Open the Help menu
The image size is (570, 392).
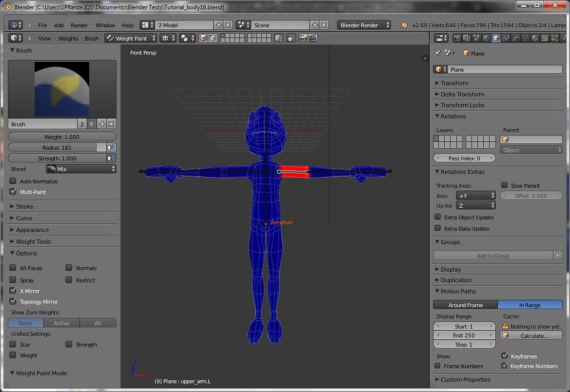[x=127, y=25]
